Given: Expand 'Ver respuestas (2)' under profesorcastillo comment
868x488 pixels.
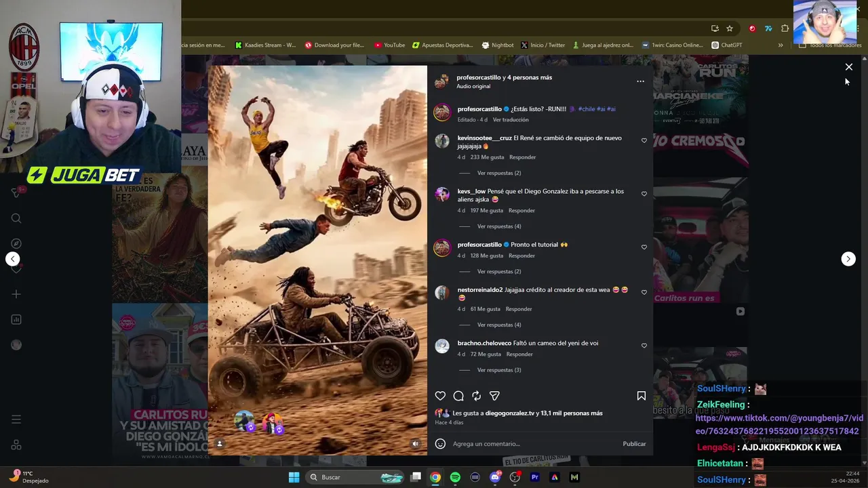Looking at the screenshot, I should pos(499,271).
